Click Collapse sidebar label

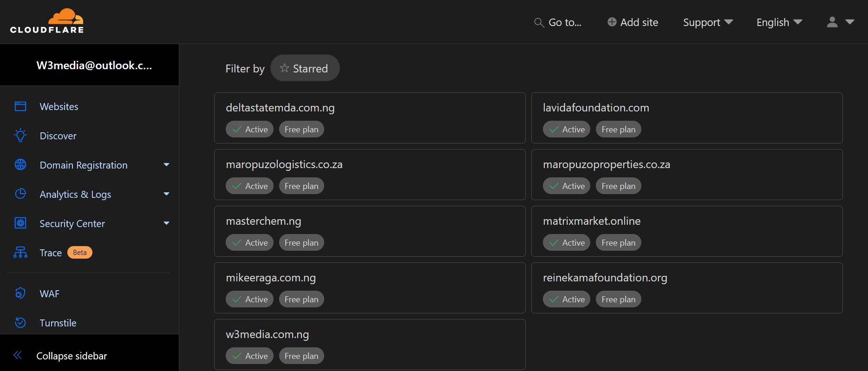(72, 356)
